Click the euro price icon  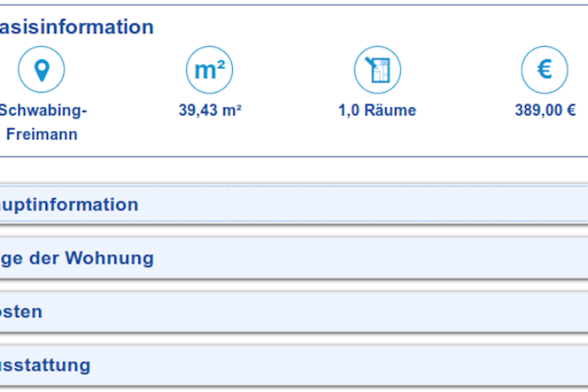[544, 70]
